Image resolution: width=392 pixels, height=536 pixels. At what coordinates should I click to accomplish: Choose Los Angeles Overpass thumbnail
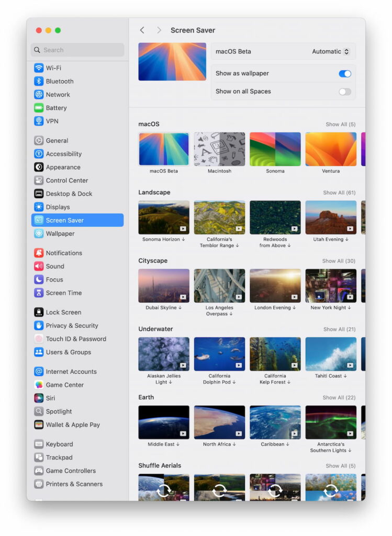(219, 286)
